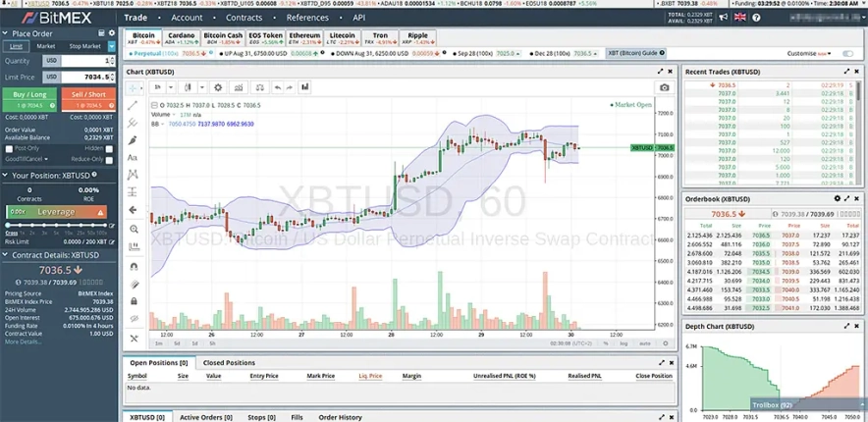Click the Limit Price input field

tap(86, 77)
